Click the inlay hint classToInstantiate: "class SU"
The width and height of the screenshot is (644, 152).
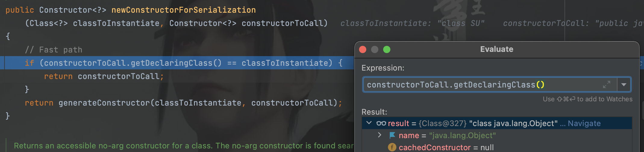(412, 23)
